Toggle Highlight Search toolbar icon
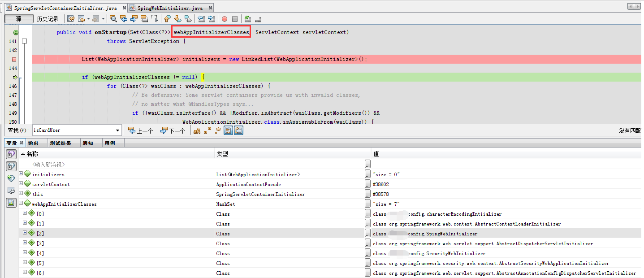This screenshot has width=644, height=278. tap(144, 19)
